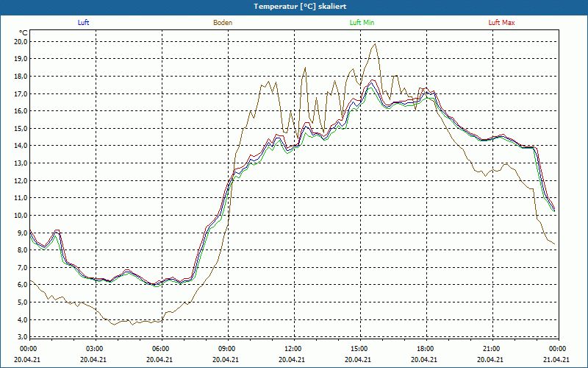
Task: Click the 16,0 y-axis value
Action: click(21, 111)
